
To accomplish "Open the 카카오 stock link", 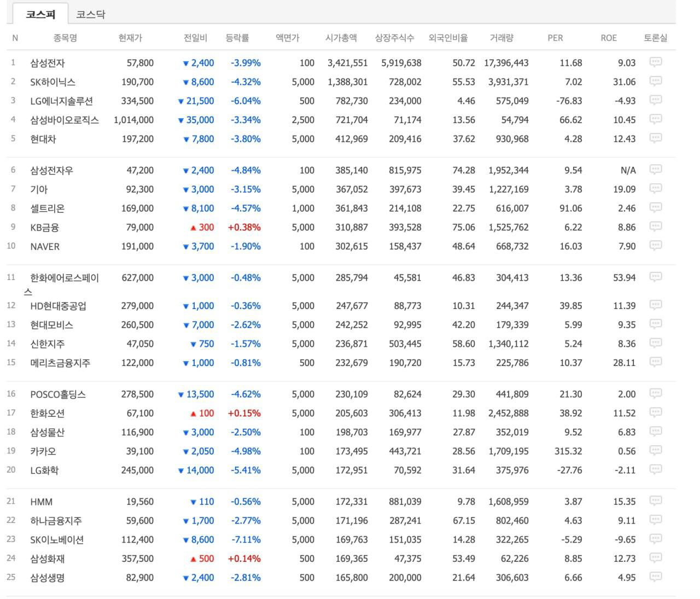I will 43,451.
